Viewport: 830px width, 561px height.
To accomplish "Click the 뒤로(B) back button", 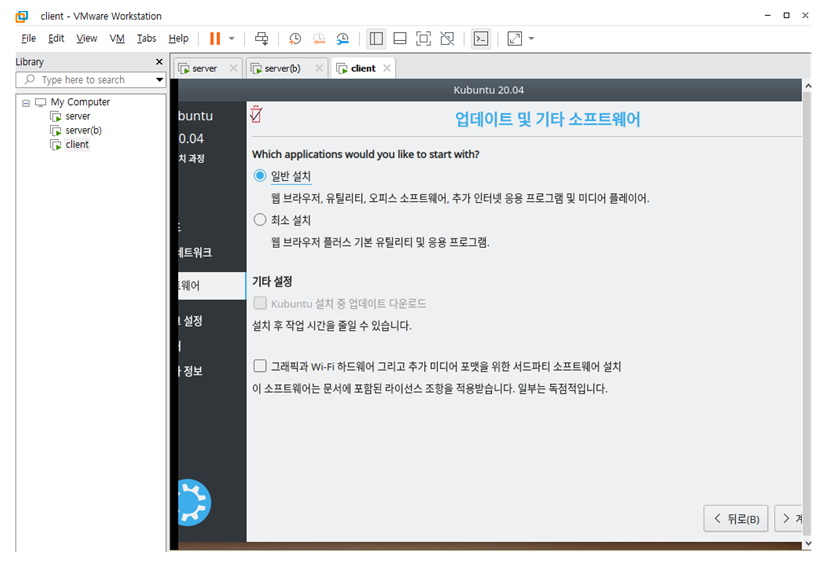I will point(736,519).
